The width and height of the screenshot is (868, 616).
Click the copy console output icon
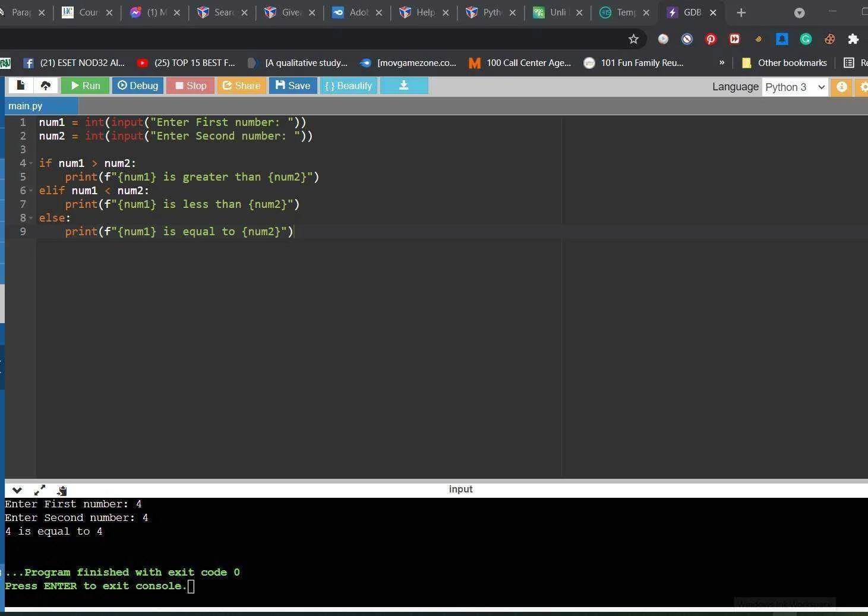click(62, 490)
